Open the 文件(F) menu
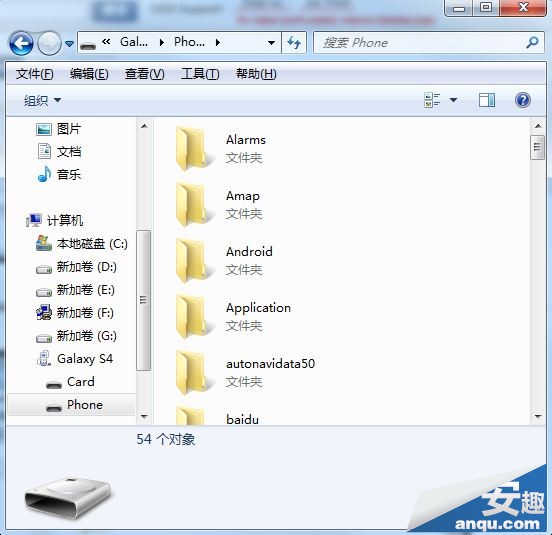The image size is (552, 535). click(x=34, y=74)
